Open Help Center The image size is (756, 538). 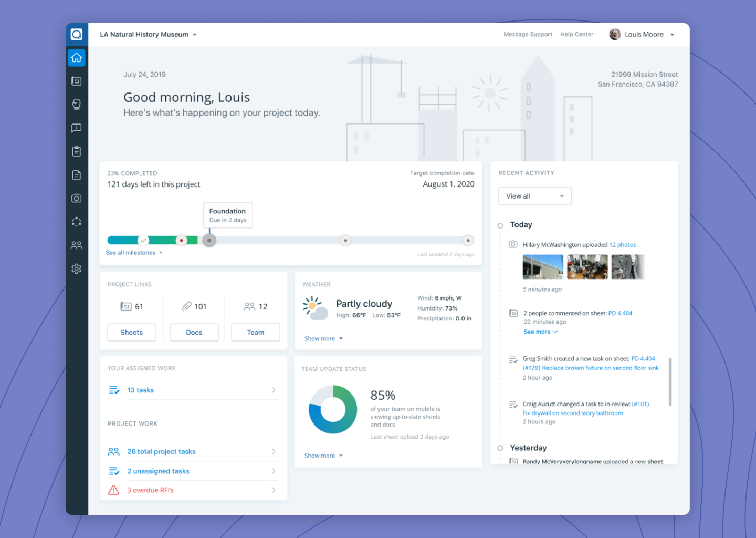click(x=576, y=35)
